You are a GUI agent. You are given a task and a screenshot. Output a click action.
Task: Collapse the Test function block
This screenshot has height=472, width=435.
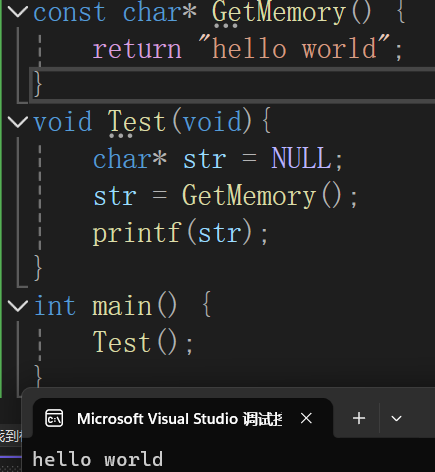pyautogui.click(x=17, y=122)
